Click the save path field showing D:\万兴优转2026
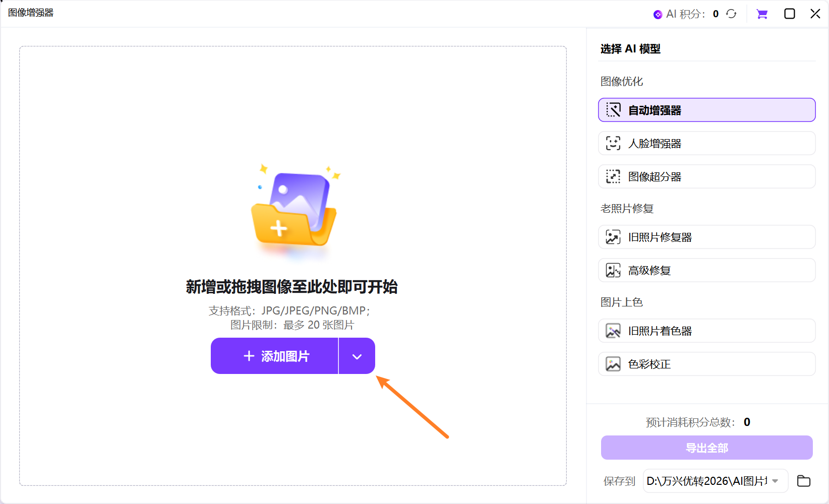The width and height of the screenshot is (829, 504). click(706, 481)
